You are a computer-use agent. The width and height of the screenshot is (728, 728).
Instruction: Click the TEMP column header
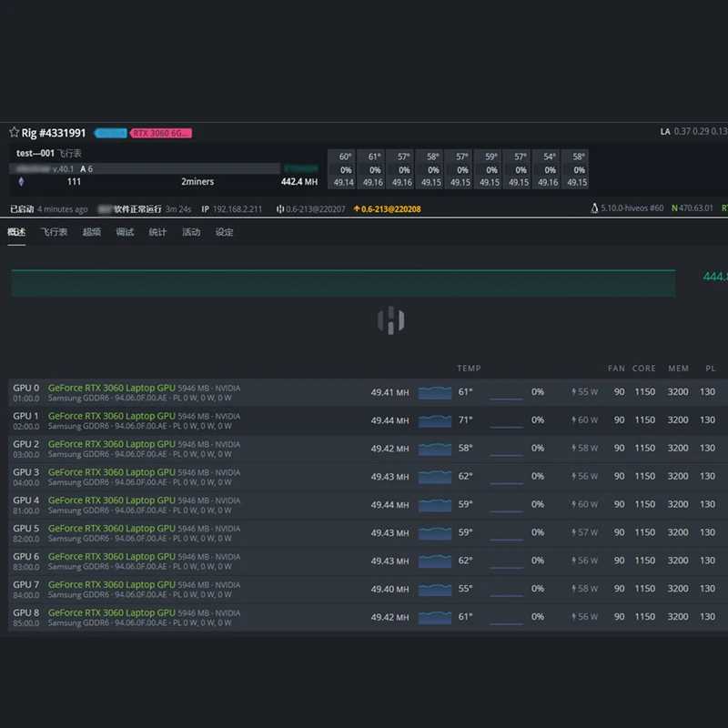[469, 369]
